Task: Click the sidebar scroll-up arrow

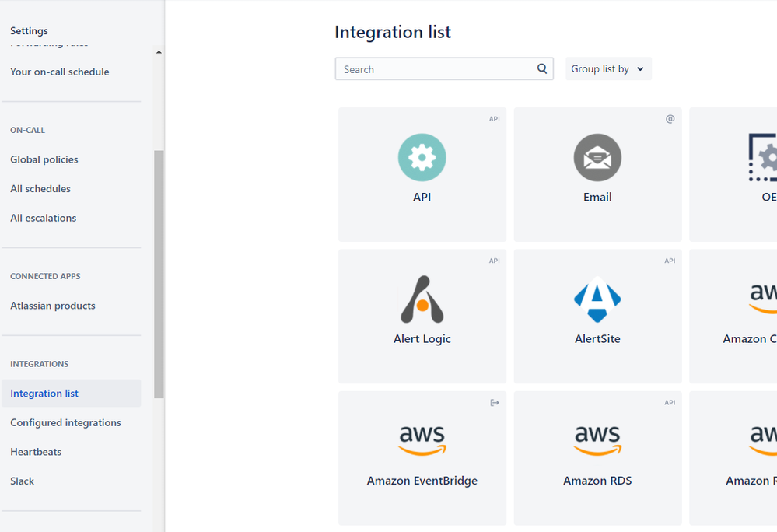Action: [x=159, y=52]
